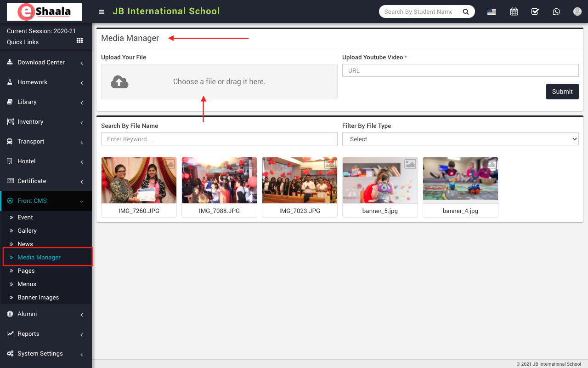588x368 pixels.
Task: Expand the Download Center menu
Action: pyautogui.click(x=45, y=63)
